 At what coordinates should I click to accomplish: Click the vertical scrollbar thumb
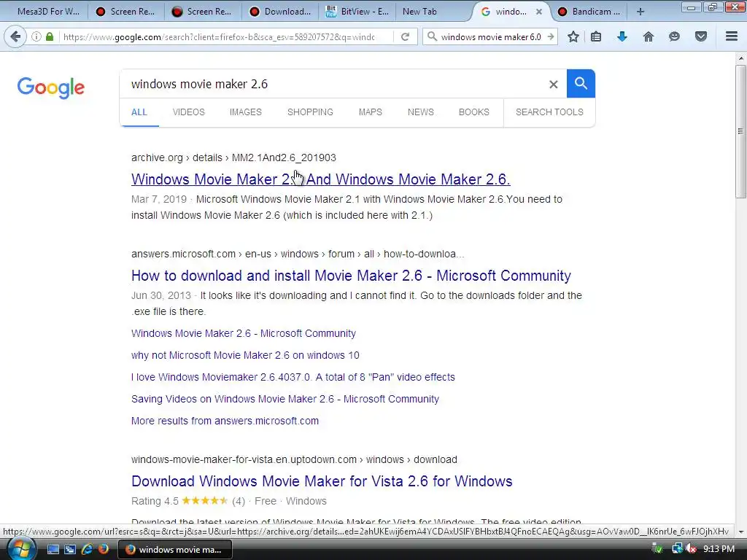coord(740,131)
